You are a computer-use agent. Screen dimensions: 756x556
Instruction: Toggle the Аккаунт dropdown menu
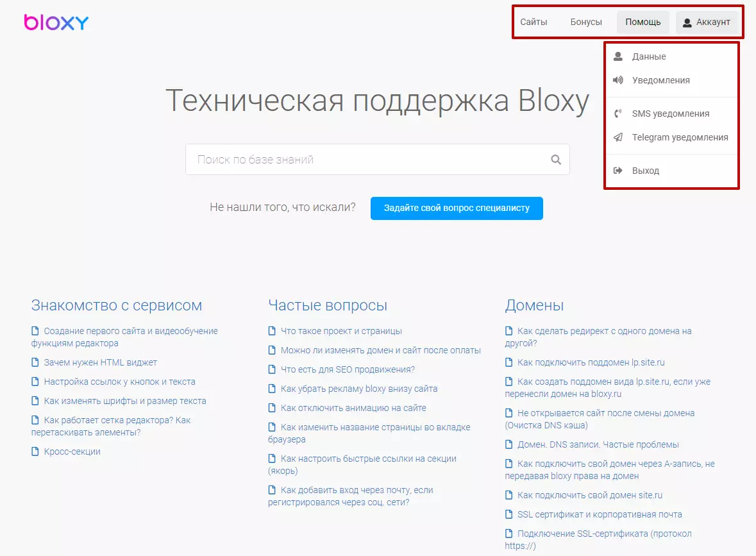click(707, 22)
